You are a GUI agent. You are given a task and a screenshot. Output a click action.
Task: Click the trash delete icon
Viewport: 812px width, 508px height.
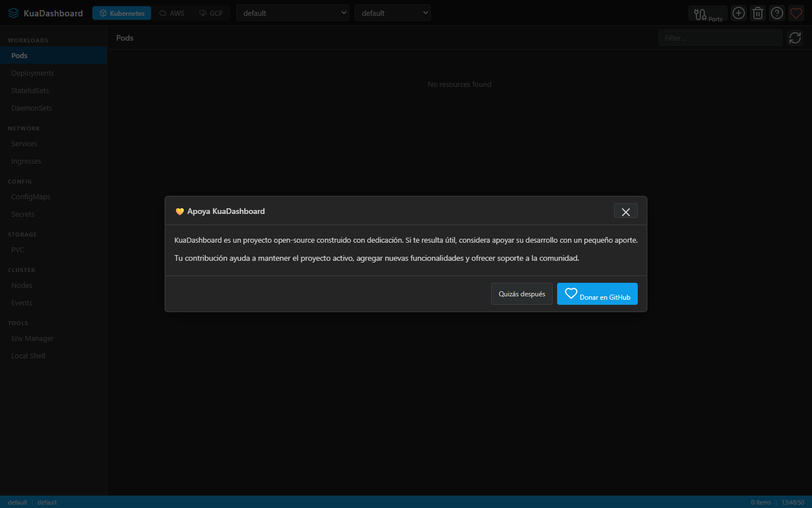[x=758, y=13]
